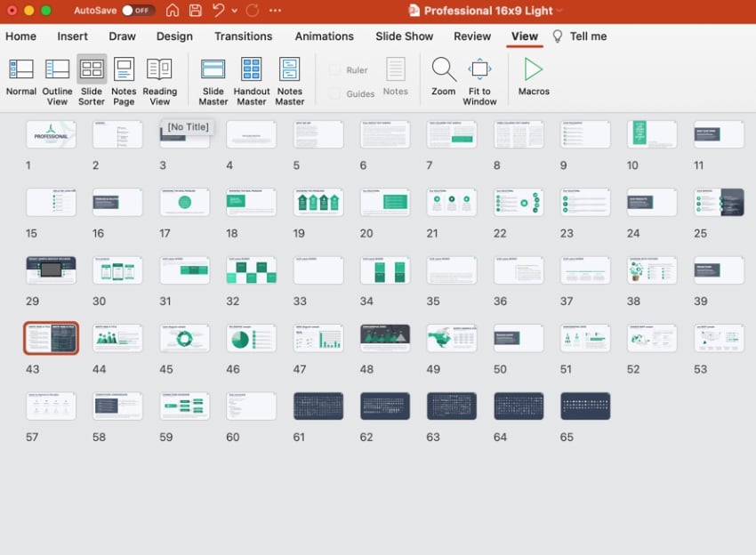
Task: Switch to the Transitions tab
Action: click(243, 36)
